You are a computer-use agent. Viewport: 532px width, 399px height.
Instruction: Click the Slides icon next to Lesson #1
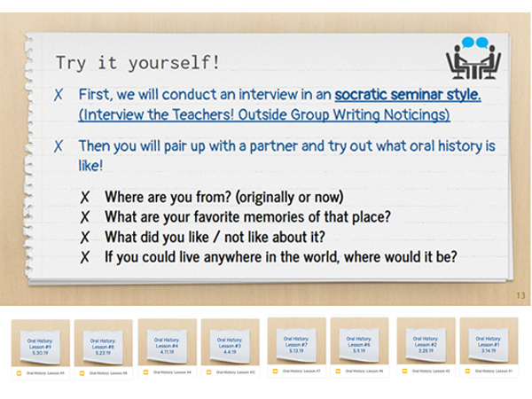(465, 371)
